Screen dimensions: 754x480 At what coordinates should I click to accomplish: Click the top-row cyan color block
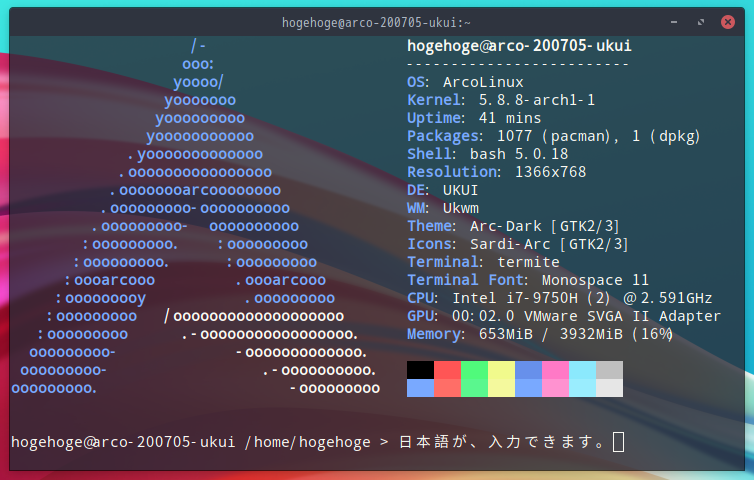[582, 370]
